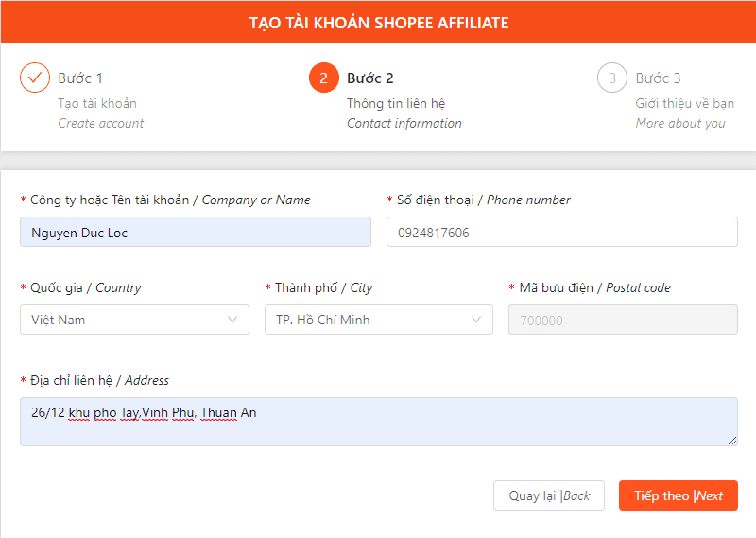Click the Step 2 numbered circle icon
This screenshot has width=756, height=538.
323,78
